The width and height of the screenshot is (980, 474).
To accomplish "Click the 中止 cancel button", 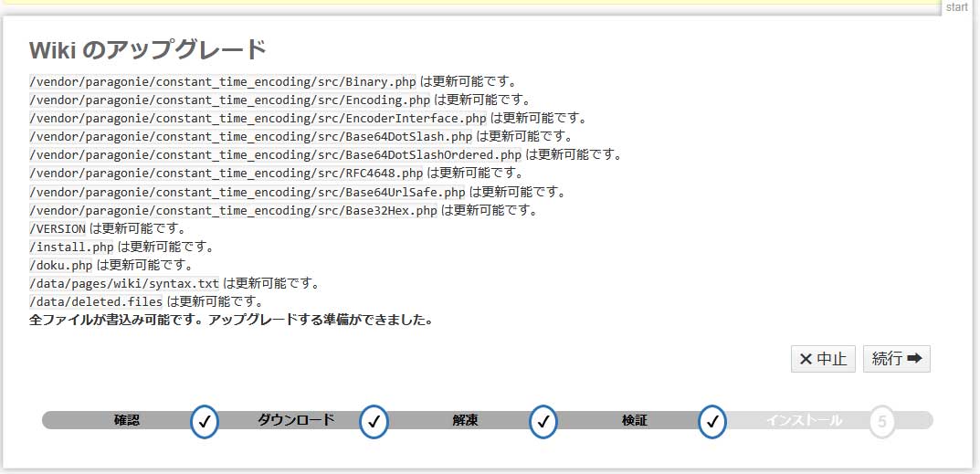I will point(823,359).
